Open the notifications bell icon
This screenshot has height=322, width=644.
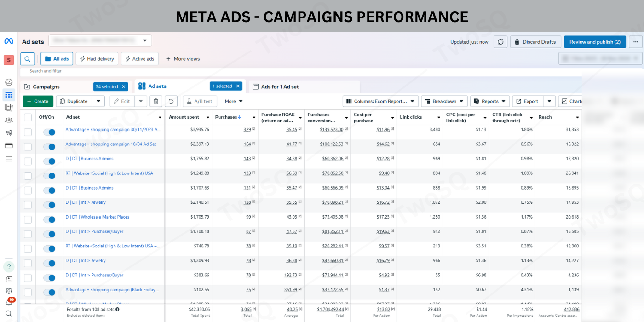click(x=9, y=302)
